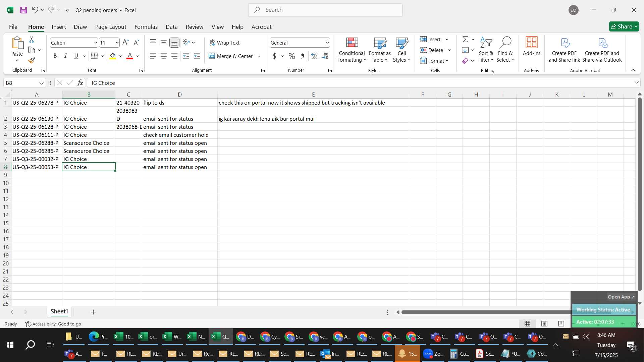
Task: Open the Format cells button
Action: pos(434,61)
